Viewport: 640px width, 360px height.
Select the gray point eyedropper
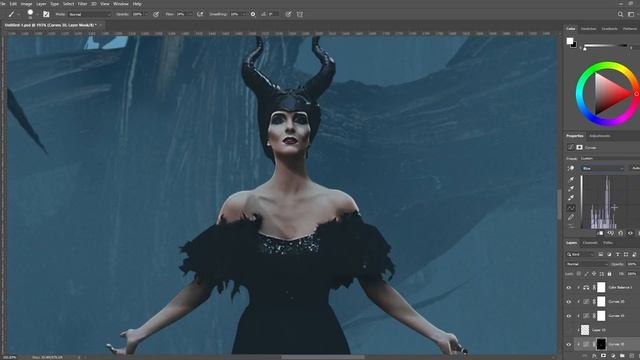click(x=571, y=189)
